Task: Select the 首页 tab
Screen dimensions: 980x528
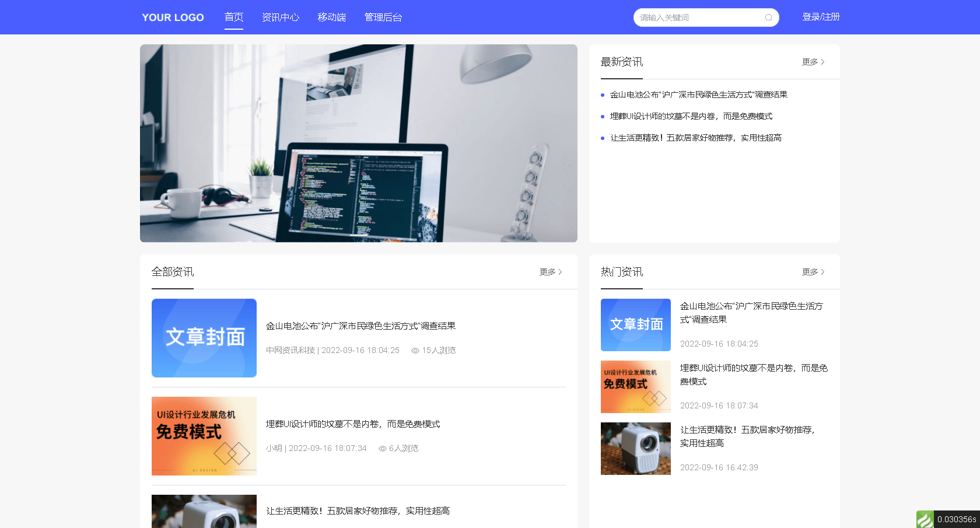Action: click(x=233, y=17)
